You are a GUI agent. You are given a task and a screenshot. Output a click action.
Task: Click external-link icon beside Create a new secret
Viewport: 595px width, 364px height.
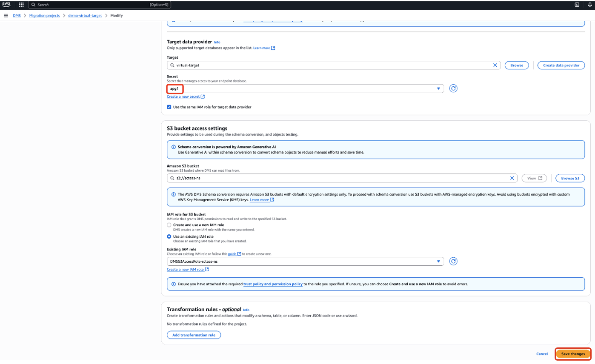point(203,97)
